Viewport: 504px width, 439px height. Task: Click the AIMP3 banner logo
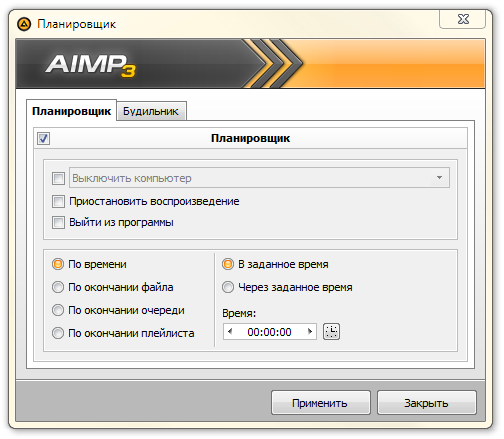pos(91,65)
